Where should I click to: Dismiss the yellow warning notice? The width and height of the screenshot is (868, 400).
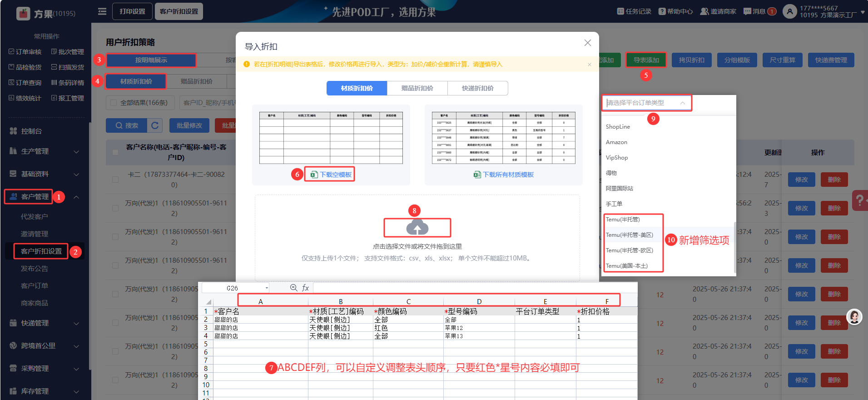point(589,65)
